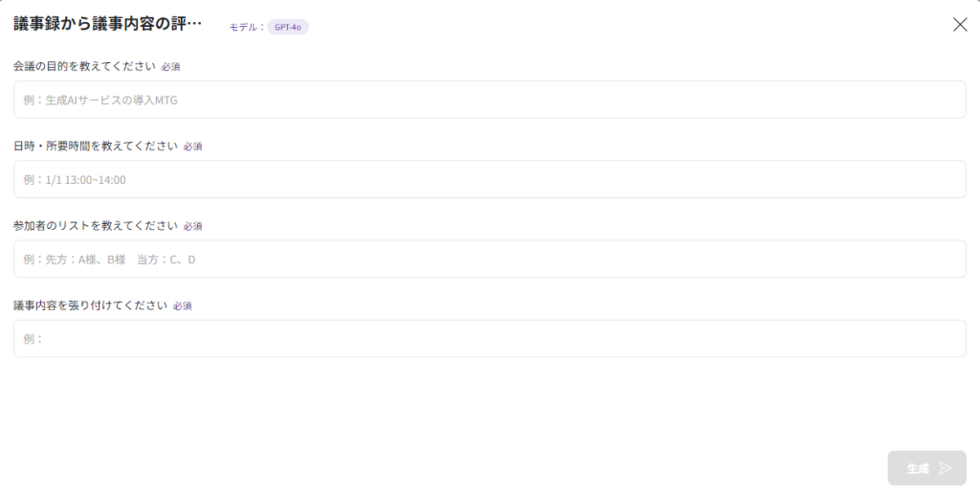Click 必須 badge beside 日時・所要時間 label
This screenshot has height=498, width=980.
tap(192, 147)
